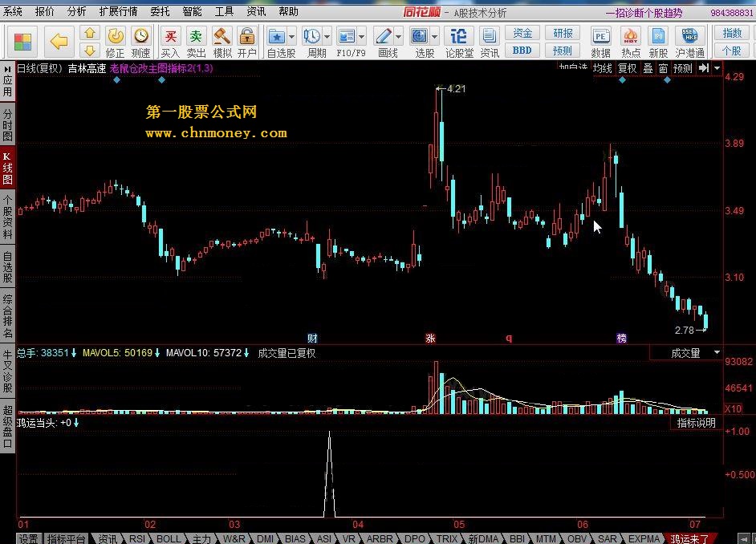Select the 鸿运来了 indicator tab
The image size is (756, 544).
coord(690,538)
